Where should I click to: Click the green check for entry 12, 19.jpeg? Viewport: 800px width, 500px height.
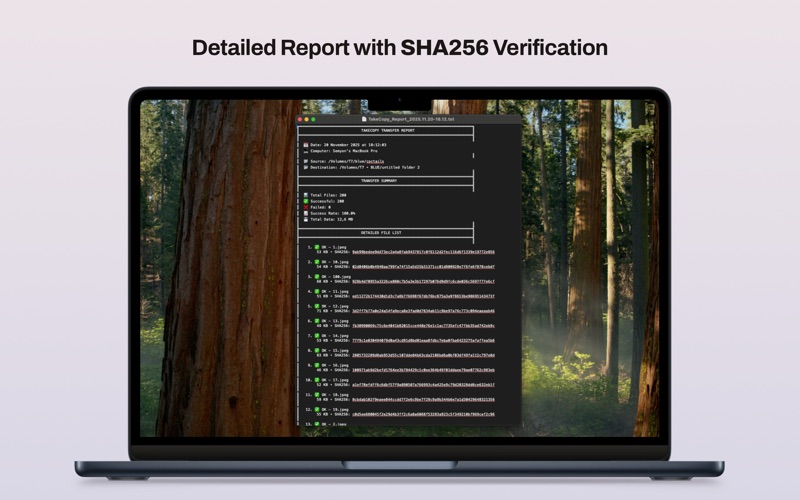(x=317, y=410)
